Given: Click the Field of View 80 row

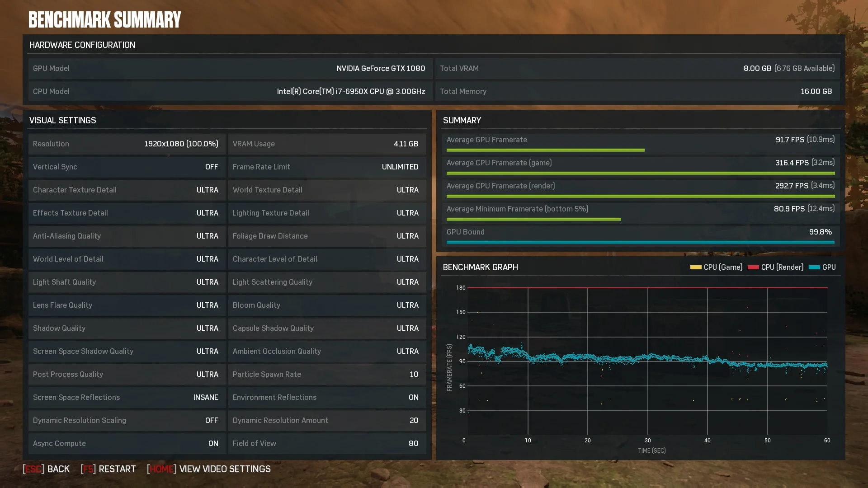Looking at the screenshot, I should click(x=327, y=444).
